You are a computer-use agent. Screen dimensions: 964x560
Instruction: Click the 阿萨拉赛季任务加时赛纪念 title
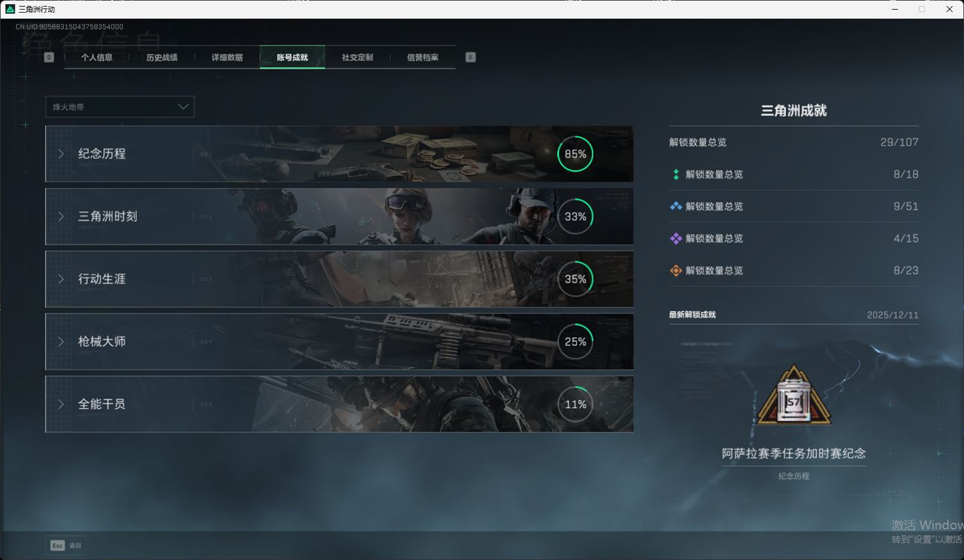[794, 453]
